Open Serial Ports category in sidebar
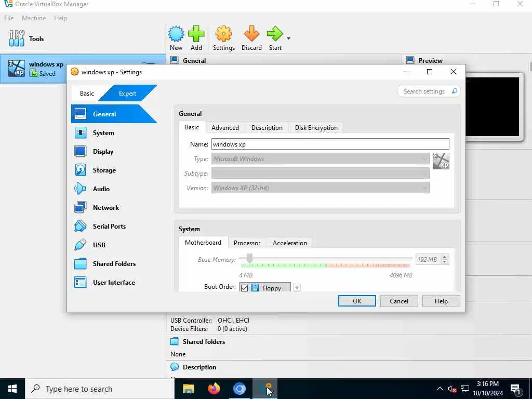Screen dimensions: 532x399 (x=110, y=226)
